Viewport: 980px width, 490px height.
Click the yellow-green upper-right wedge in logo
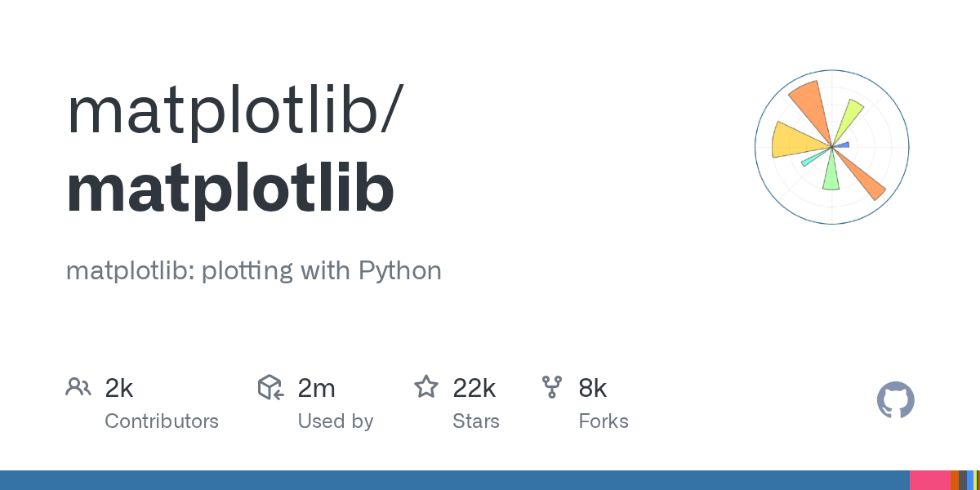tap(849, 117)
